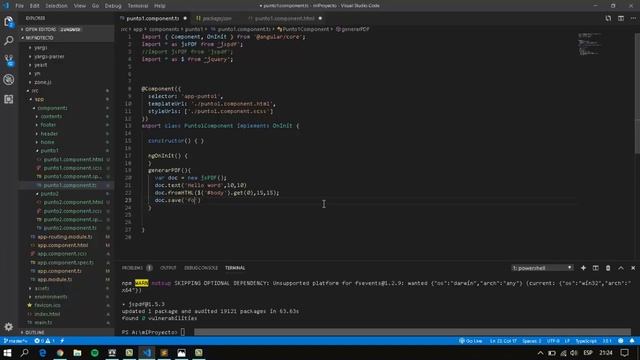Image resolution: width=640 pixels, height=360 pixels.
Task: Open Spotify from the taskbar
Action: click(x=95, y=353)
